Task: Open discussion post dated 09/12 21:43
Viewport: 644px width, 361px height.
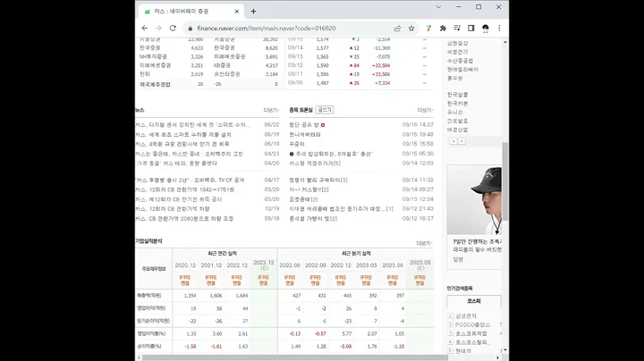Action: click(x=341, y=209)
